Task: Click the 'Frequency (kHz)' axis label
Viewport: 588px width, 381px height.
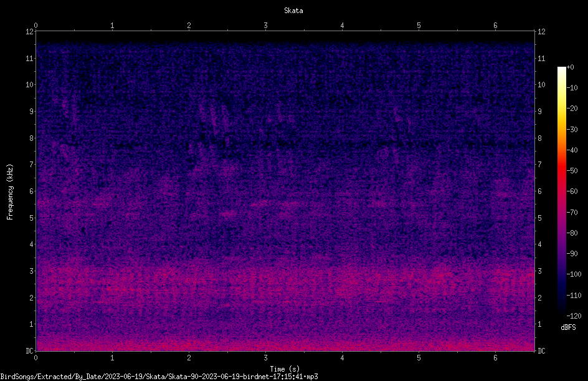Action: (x=10, y=192)
